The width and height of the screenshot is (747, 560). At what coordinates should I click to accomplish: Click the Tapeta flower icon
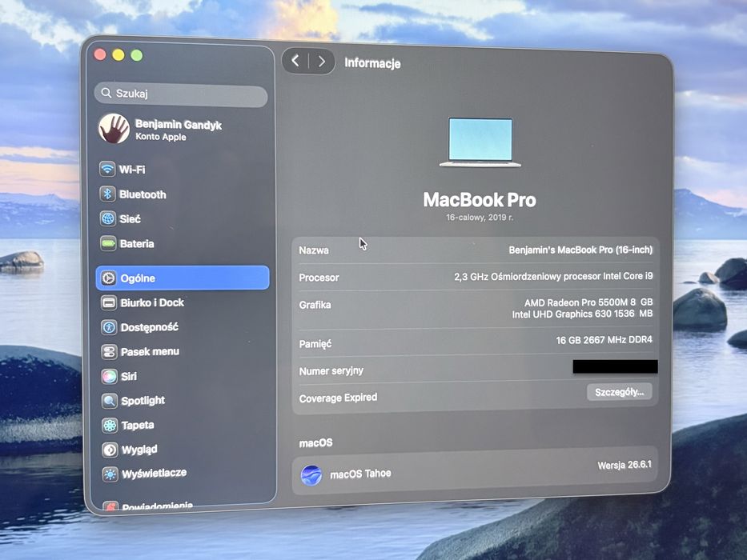[x=110, y=426]
